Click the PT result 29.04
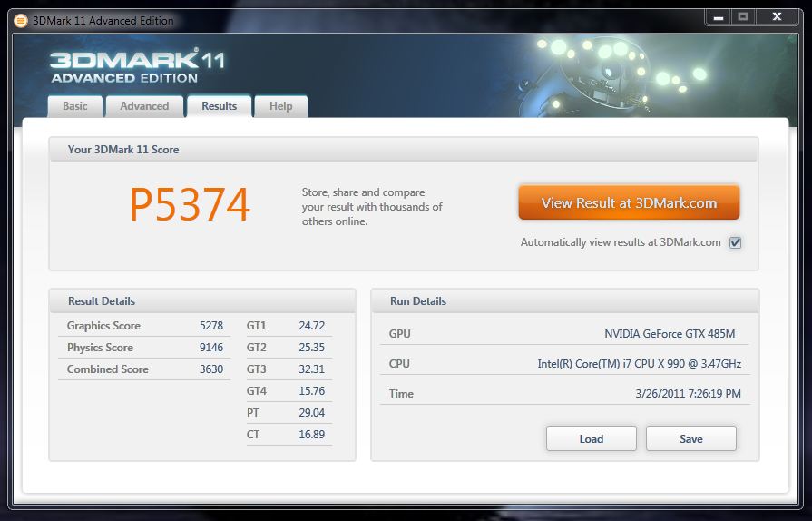This screenshot has height=521, width=812. [x=312, y=413]
